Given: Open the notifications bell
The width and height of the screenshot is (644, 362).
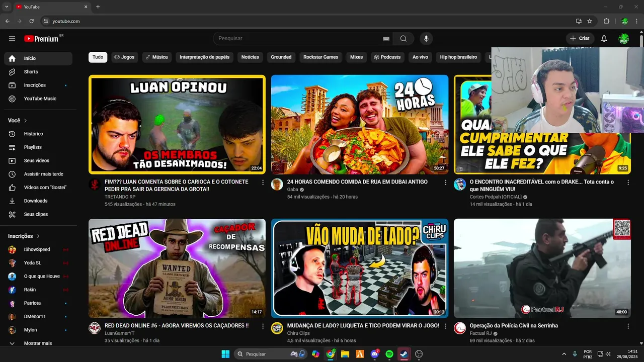Looking at the screenshot, I should point(604,38).
